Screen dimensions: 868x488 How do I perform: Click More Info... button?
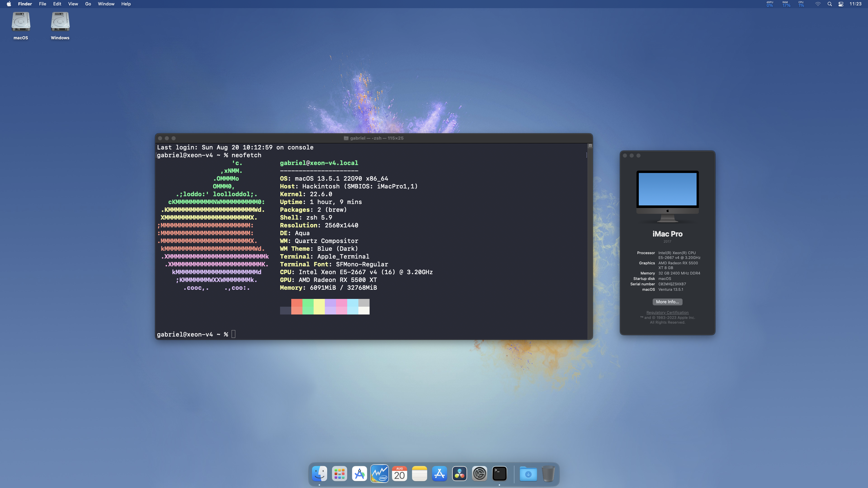tap(667, 302)
